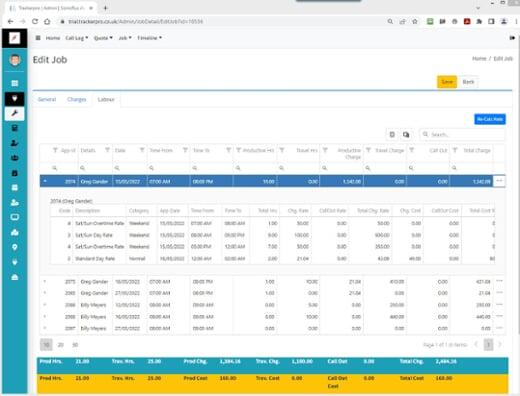
Task: Click the browser home icon
Action: (x=47, y=21)
